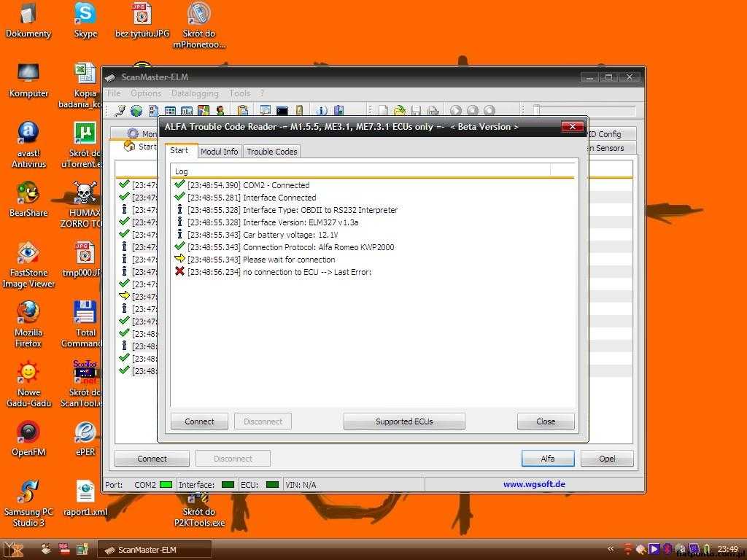
Task: Click the first round playback button in toolbar
Action: click(x=455, y=111)
